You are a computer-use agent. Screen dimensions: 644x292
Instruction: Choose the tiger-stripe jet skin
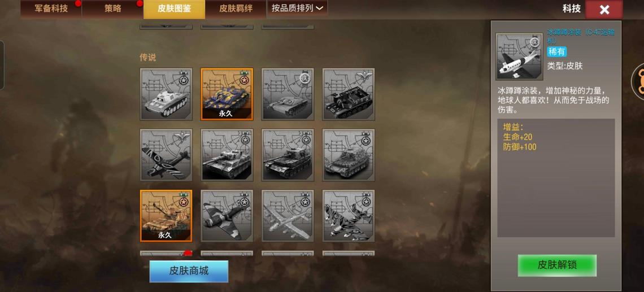[x=349, y=216]
